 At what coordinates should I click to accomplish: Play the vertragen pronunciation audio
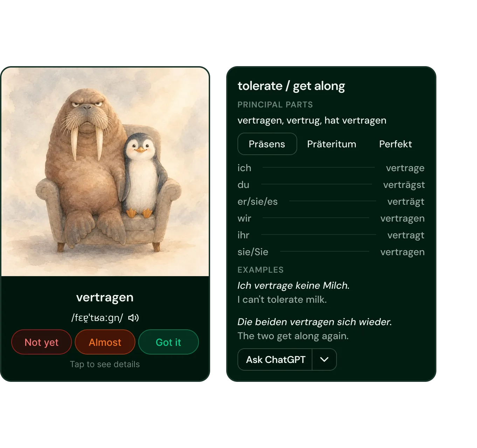tap(133, 318)
